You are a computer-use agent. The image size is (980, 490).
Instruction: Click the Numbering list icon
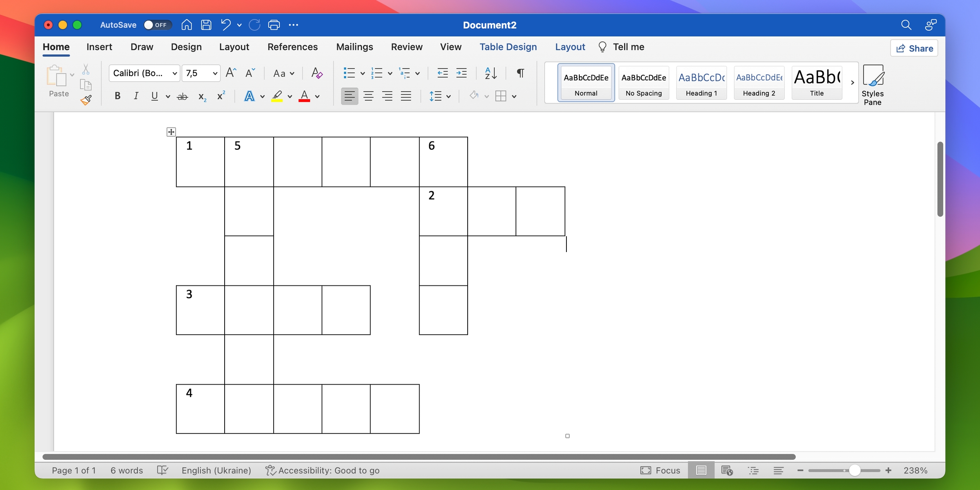point(376,73)
